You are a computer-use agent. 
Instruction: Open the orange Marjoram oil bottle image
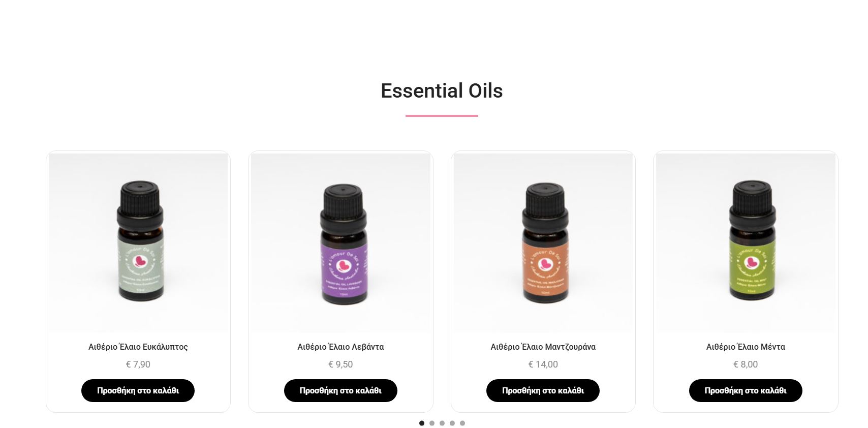[x=543, y=243]
